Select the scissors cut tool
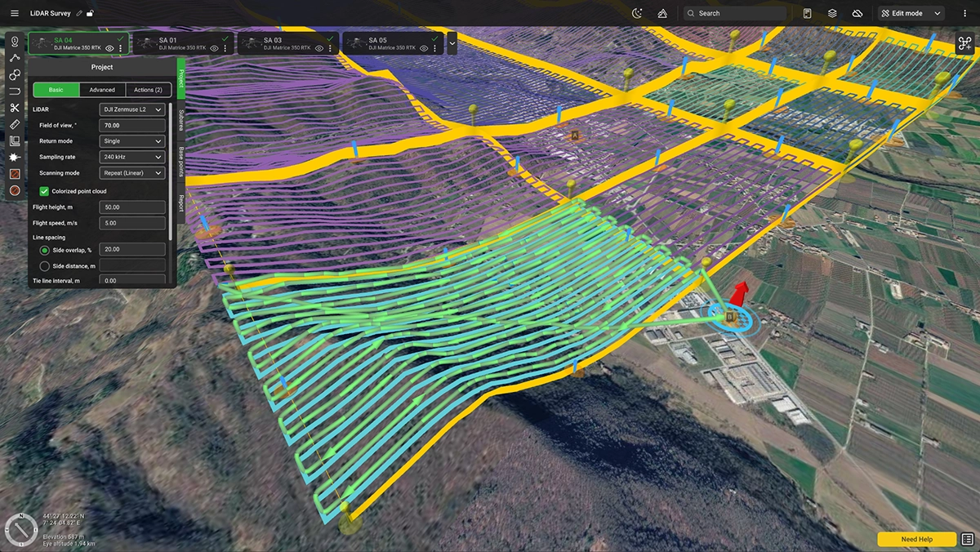This screenshot has height=552, width=980. point(15,108)
